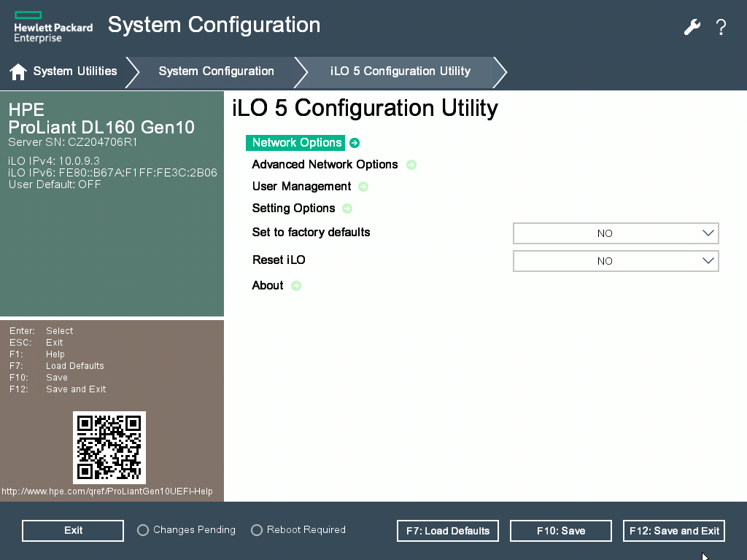
Task: Click the F1: Help key hint
Action: [x=36, y=354]
